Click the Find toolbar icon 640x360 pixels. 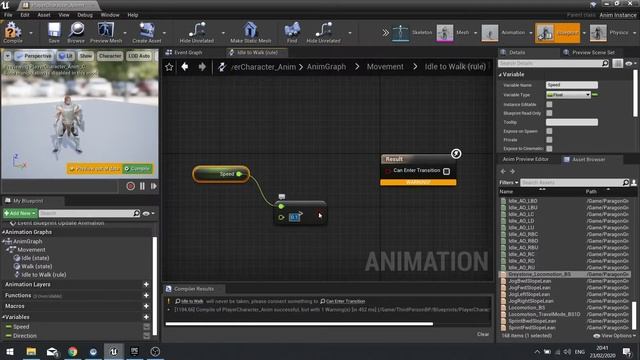(292, 31)
